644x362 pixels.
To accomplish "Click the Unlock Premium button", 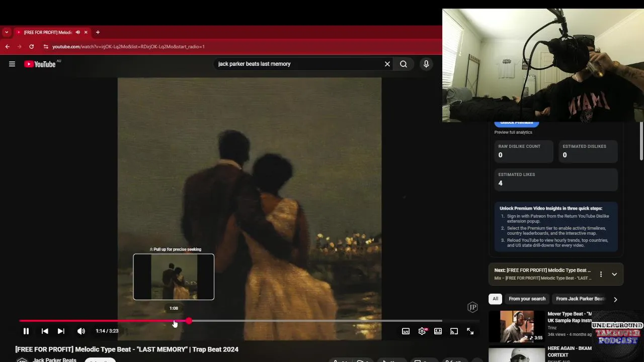I will [x=516, y=123].
